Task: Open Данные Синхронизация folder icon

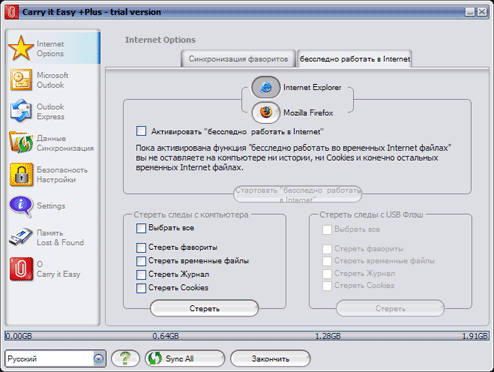Action: pyautogui.click(x=21, y=142)
